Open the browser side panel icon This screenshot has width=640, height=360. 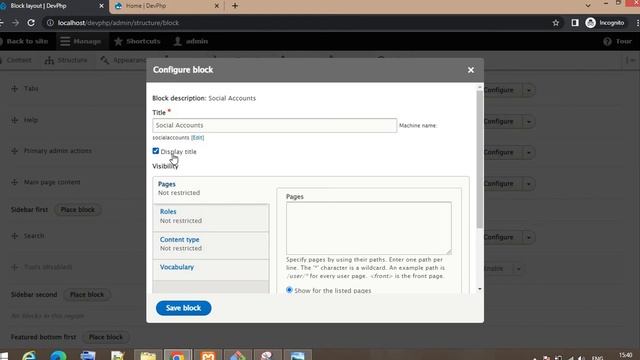(575, 23)
